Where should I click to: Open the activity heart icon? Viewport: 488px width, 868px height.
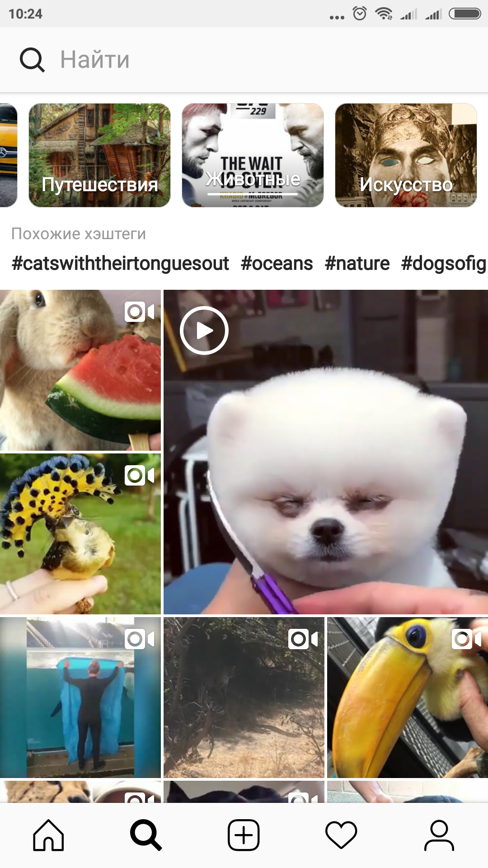(341, 835)
